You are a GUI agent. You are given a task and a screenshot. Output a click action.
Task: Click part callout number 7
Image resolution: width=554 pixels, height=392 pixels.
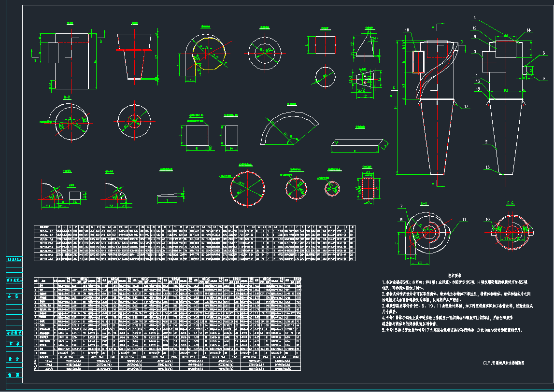401,206
